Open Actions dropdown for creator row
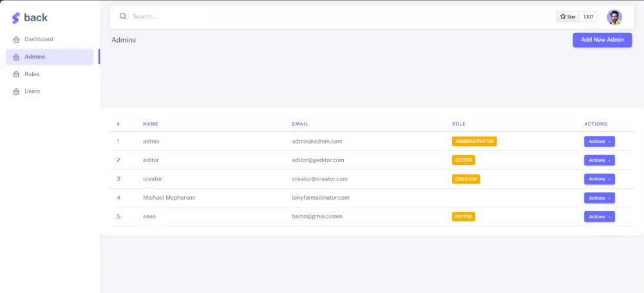 pos(599,179)
